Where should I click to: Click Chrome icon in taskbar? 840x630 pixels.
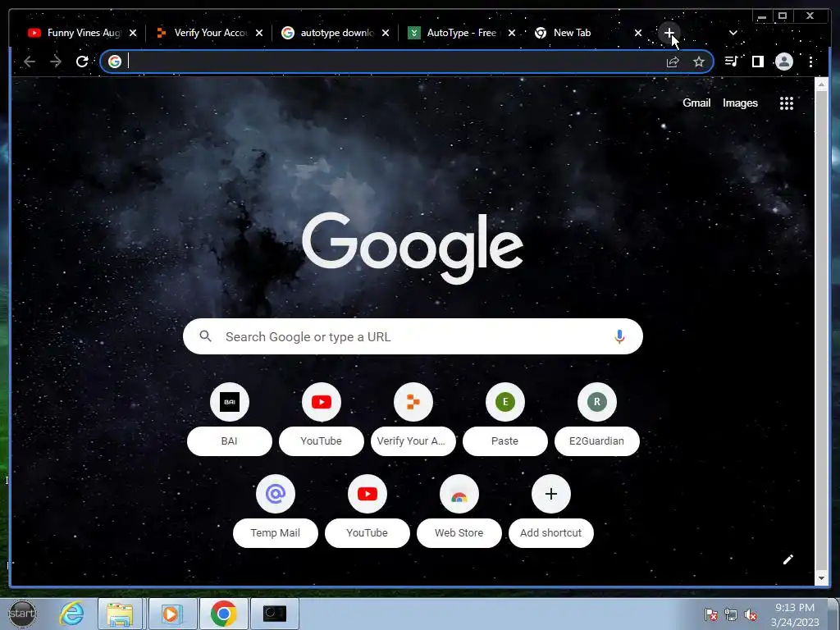(x=223, y=614)
